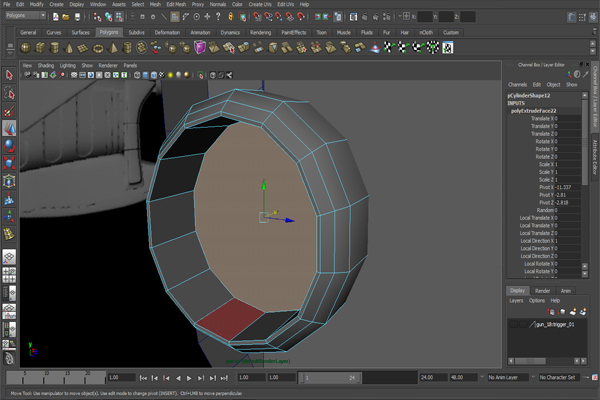Create a polygon cube from shelf
The height and width of the screenshot is (400, 600).
(40, 48)
